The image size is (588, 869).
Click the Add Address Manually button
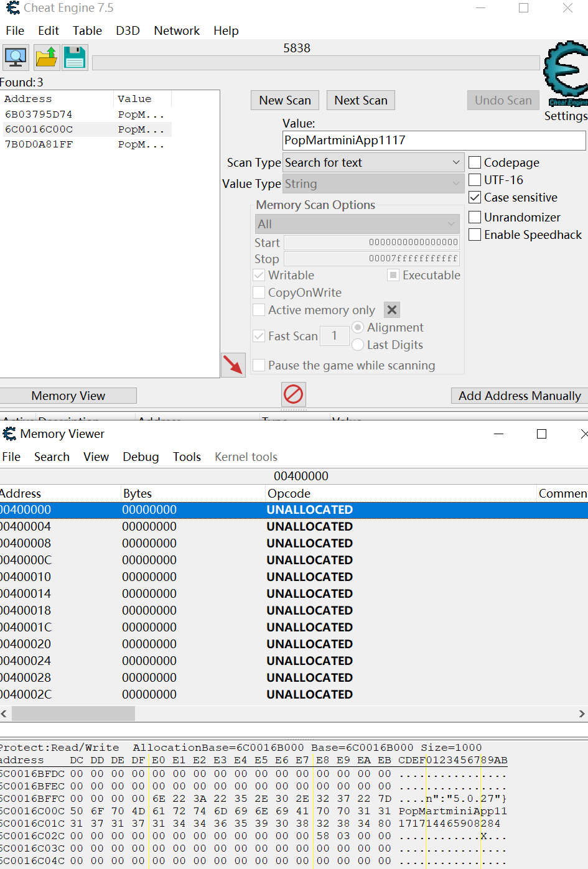(x=519, y=396)
